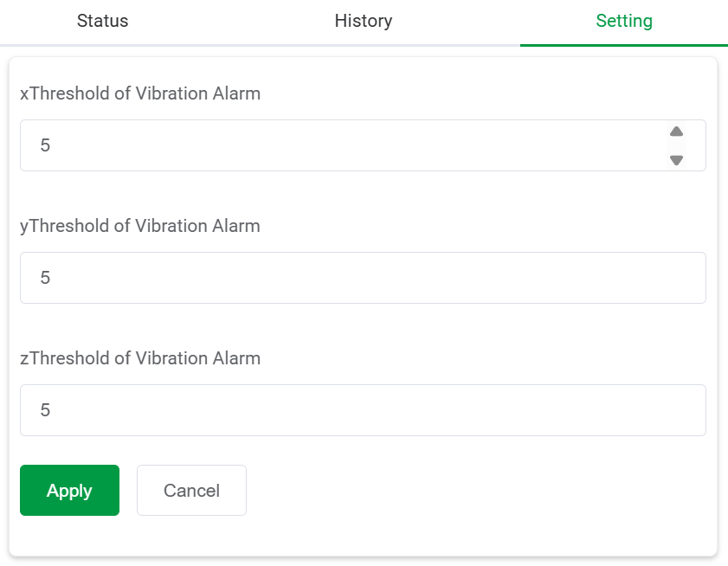
Task: Open the History tab
Action: click(364, 21)
